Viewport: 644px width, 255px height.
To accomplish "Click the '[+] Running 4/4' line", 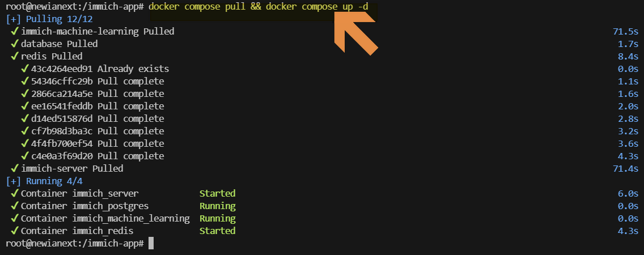I will pyautogui.click(x=44, y=181).
